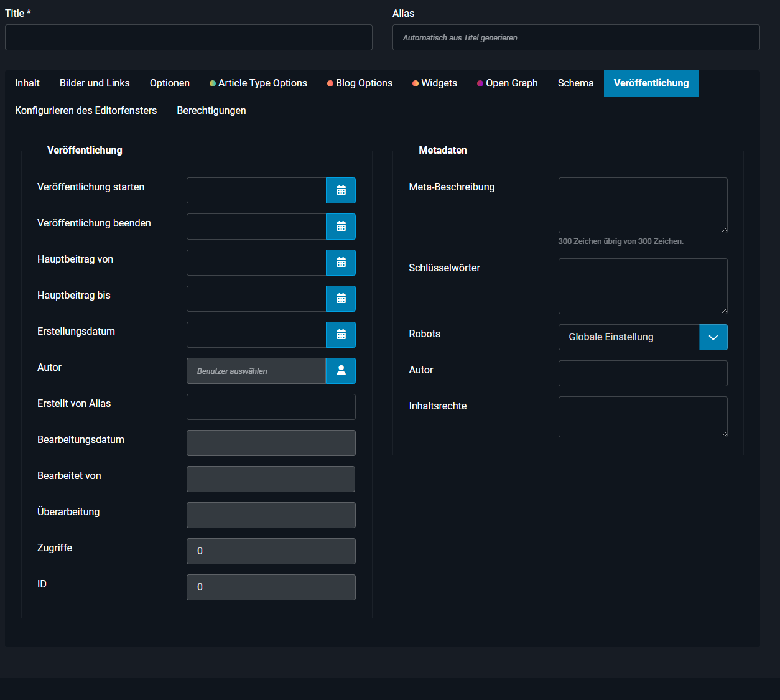Go to the Optionen tab
The width and height of the screenshot is (780, 700).
coord(170,83)
